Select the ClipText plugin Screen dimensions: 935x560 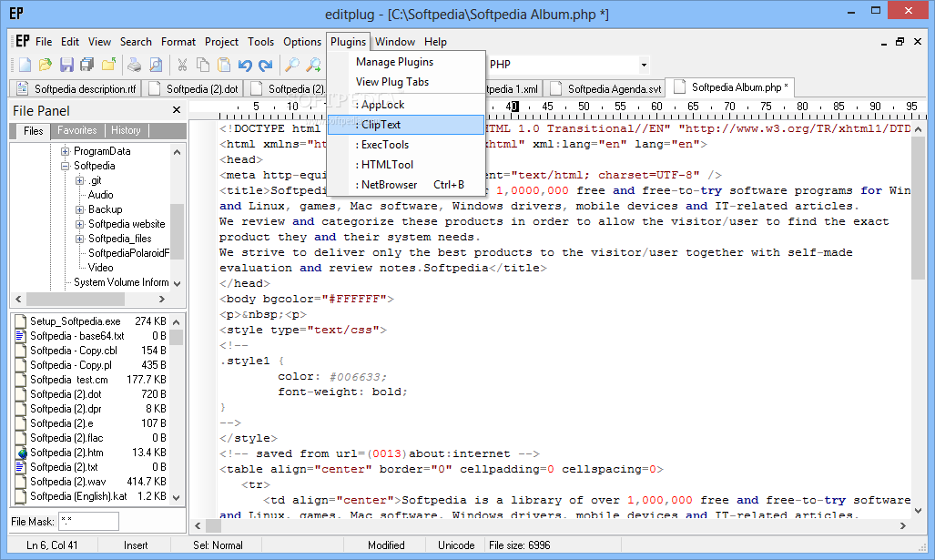pos(406,125)
